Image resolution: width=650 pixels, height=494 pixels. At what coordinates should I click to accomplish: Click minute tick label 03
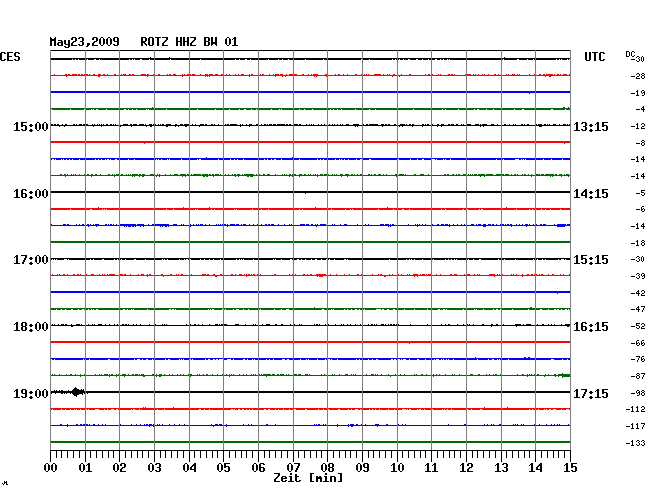[x=154, y=468]
